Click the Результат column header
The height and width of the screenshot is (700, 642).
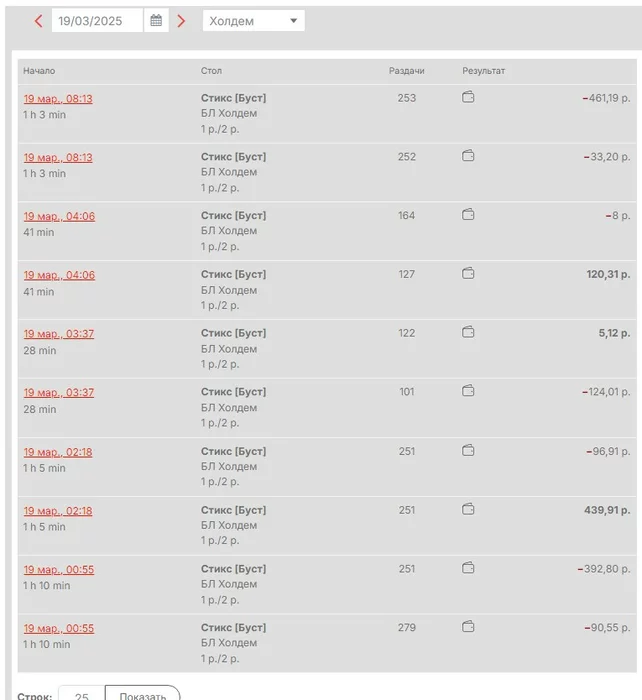[484, 71]
